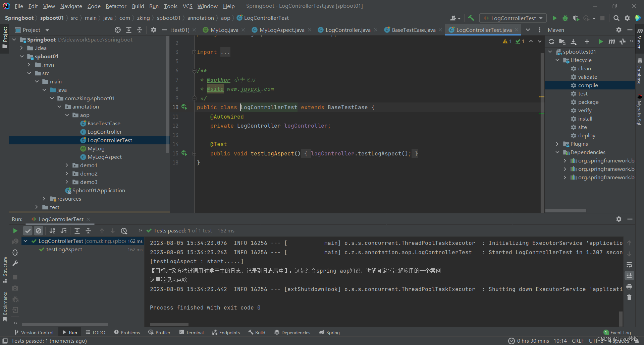Expand all in Project panel

pyautogui.click(x=129, y=30)
